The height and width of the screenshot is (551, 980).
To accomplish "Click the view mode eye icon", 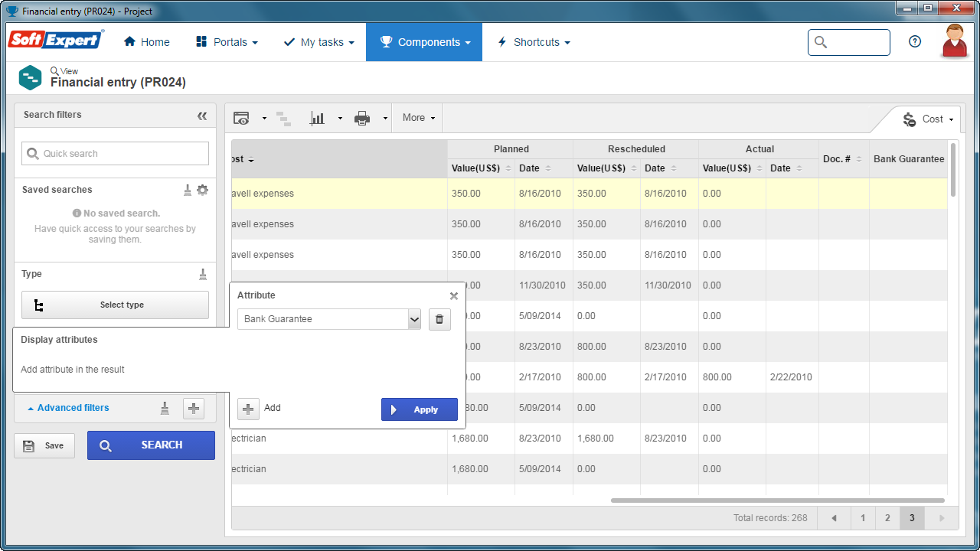I will [241, 118].
